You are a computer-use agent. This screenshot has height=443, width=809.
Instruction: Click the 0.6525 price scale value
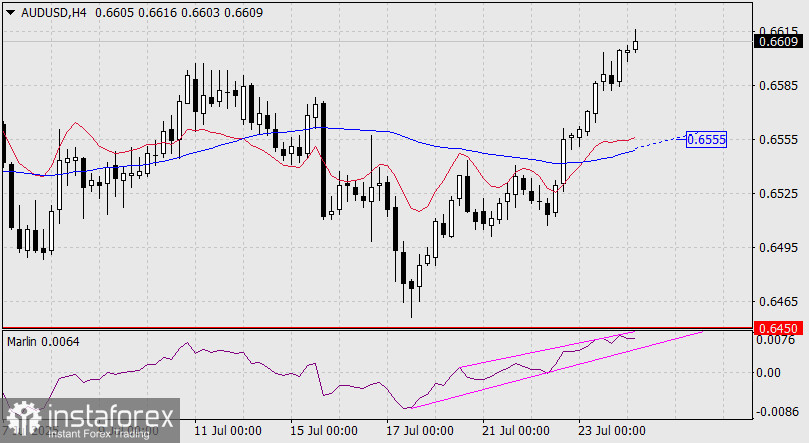click(x=779, y=194)
